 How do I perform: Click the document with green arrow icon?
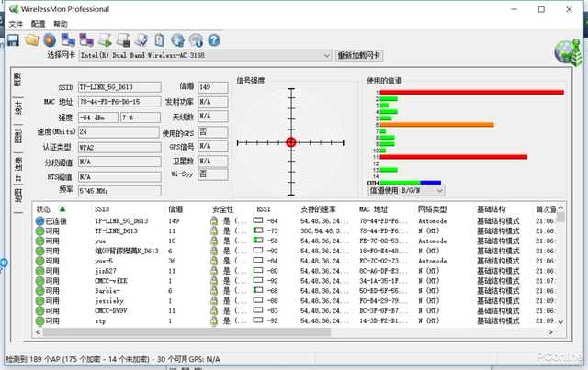tap(105, 40)
